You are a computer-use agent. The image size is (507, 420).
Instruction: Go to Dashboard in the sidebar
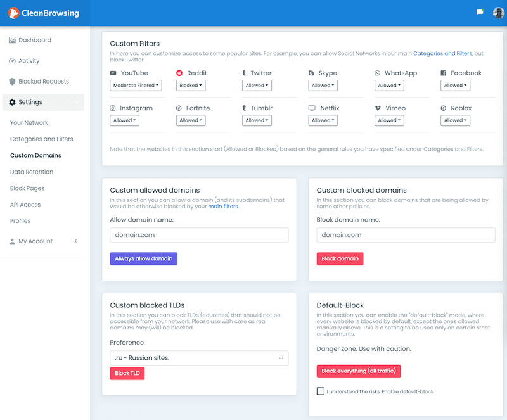pyautogui.click(x=35, y=40)
